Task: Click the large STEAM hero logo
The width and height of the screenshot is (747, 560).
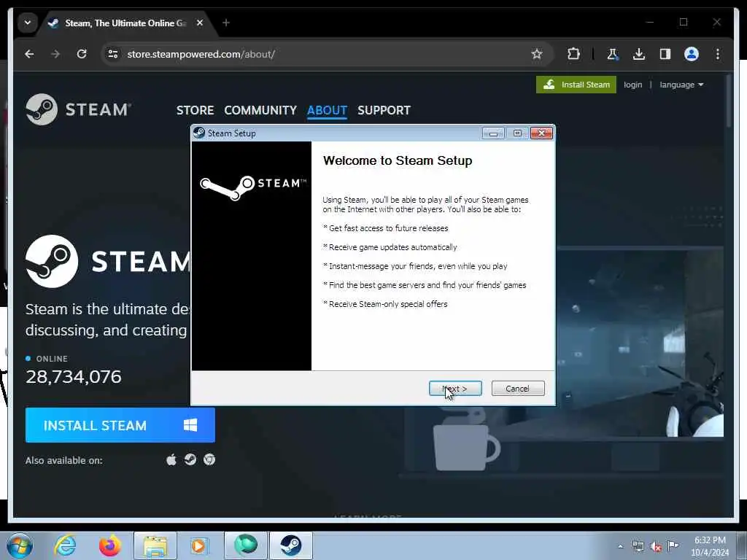Action: (108, 262)
